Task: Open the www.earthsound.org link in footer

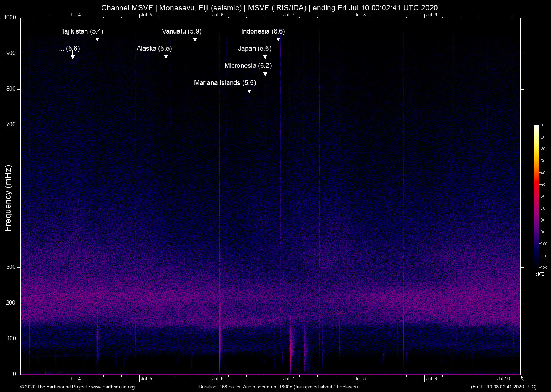Action: tap(113, 387)
